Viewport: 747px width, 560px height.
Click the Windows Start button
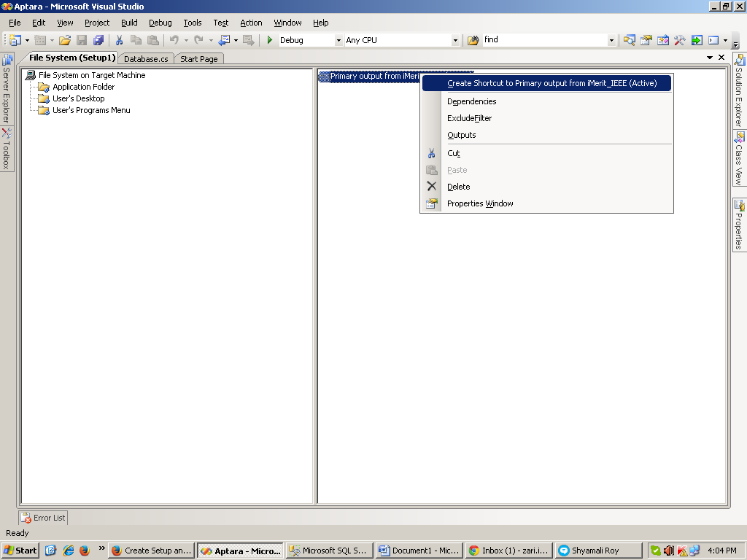[20, 551]
